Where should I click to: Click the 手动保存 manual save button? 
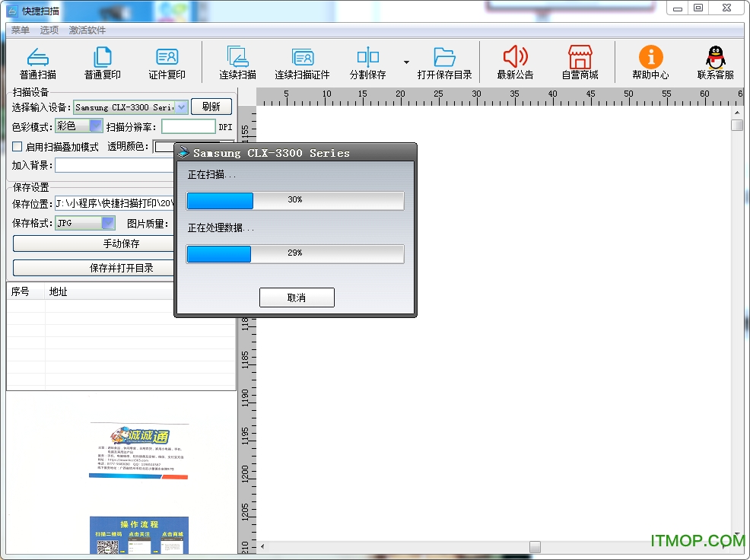[x=94, y=243]
